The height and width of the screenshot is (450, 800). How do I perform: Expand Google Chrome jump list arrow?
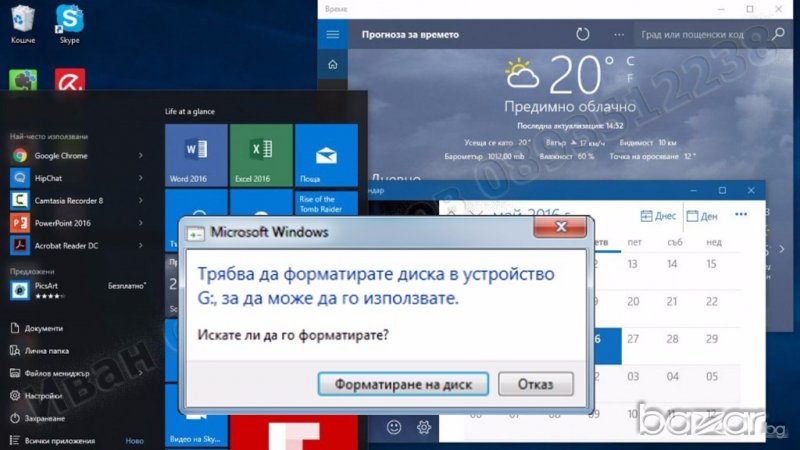141,156
